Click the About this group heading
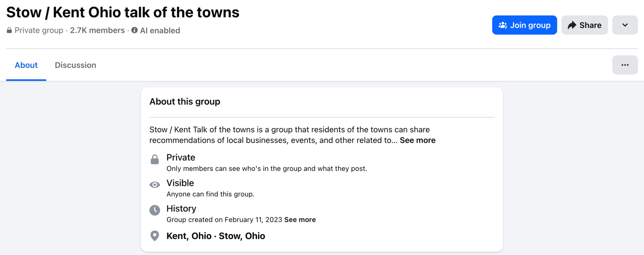The height and width of the screenshot is (255, 644). pos(185,102)
